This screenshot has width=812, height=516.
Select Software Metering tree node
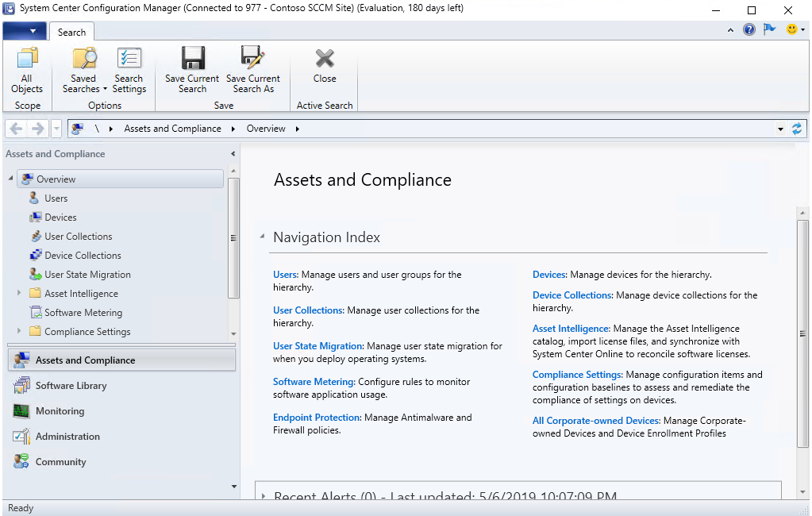pos(83,313)
